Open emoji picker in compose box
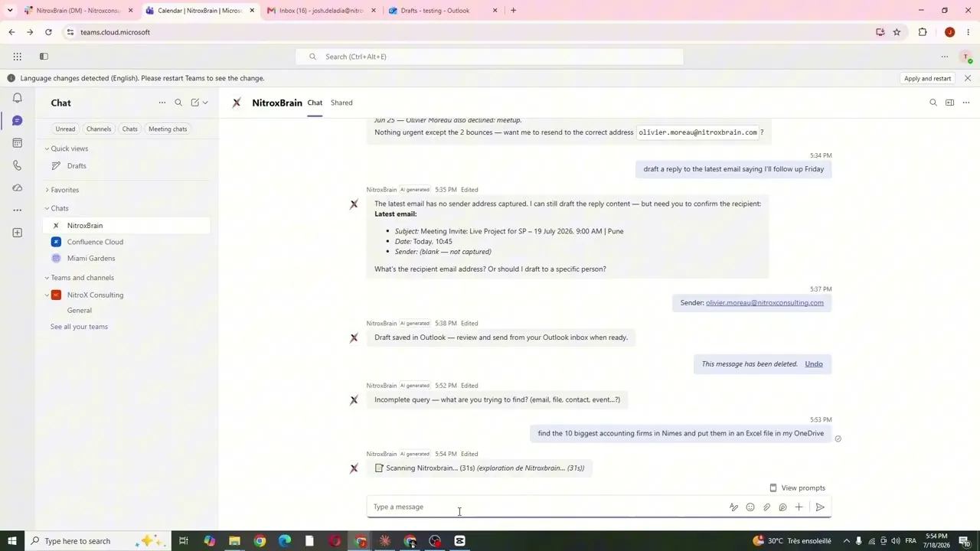Viewport: 980px width, 551px height. coord(750,507)
